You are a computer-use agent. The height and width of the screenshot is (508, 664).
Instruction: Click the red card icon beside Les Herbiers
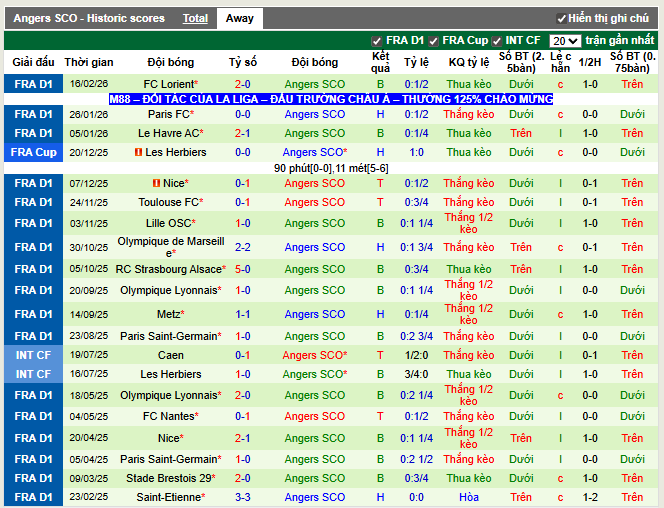(x=138, y=152)
